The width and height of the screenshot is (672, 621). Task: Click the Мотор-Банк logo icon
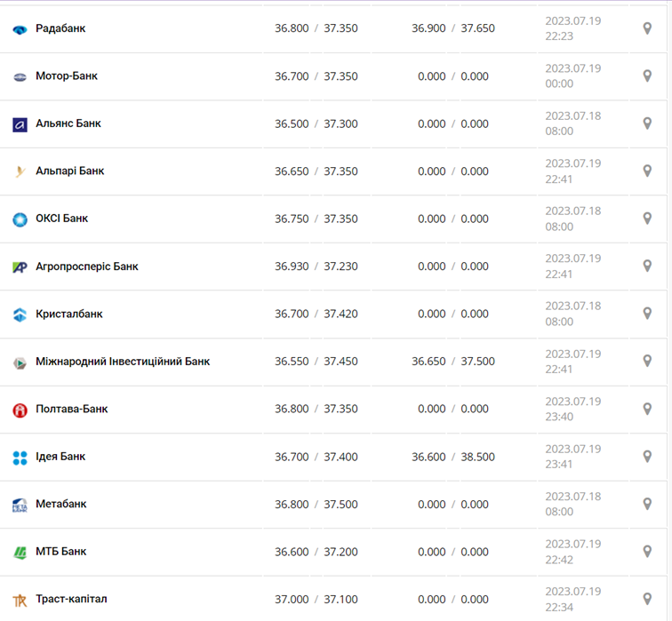click(20, 76)
